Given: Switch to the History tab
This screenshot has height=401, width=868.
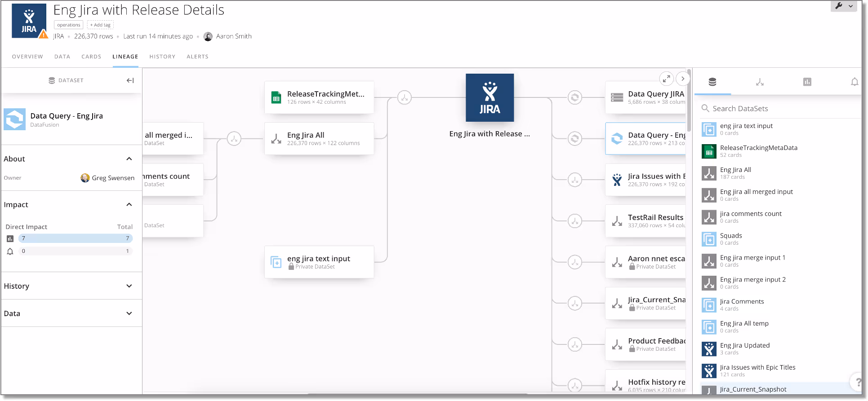Looking at the screenshot, I should point(162,57).
